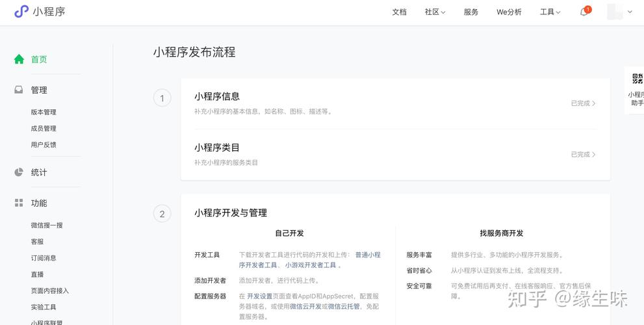Click the 小程序信息 title
This screenshot has width=644, height=325.
pos(217,97)
